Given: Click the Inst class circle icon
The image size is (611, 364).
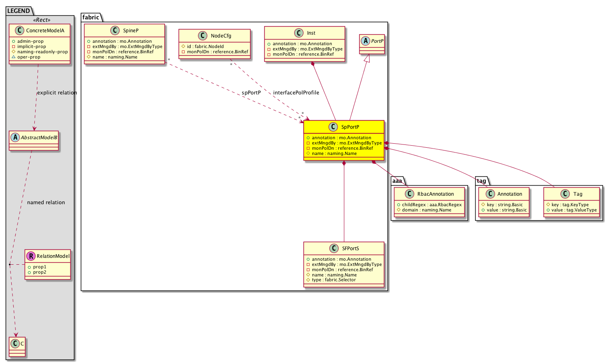Looking at the screenshot, I should tap(299, 33).
